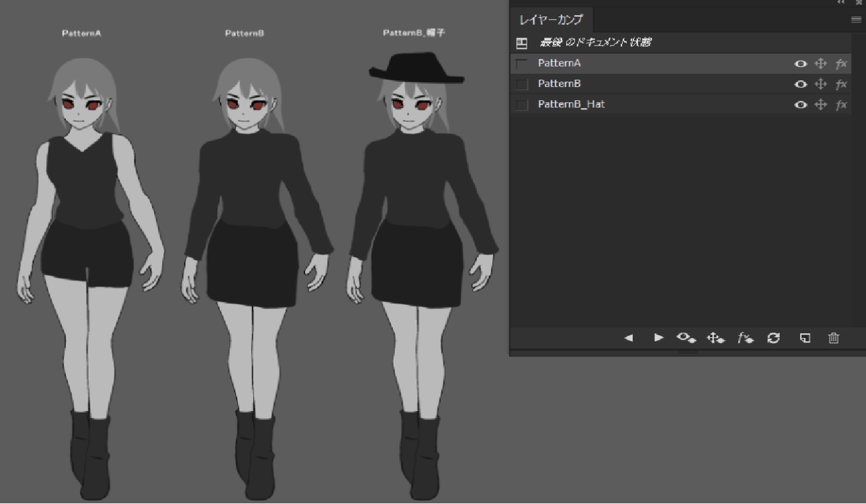Toggle the apply box beside PatternA
The height and width of the screenshot is (504, 866).
coord(522,64)
